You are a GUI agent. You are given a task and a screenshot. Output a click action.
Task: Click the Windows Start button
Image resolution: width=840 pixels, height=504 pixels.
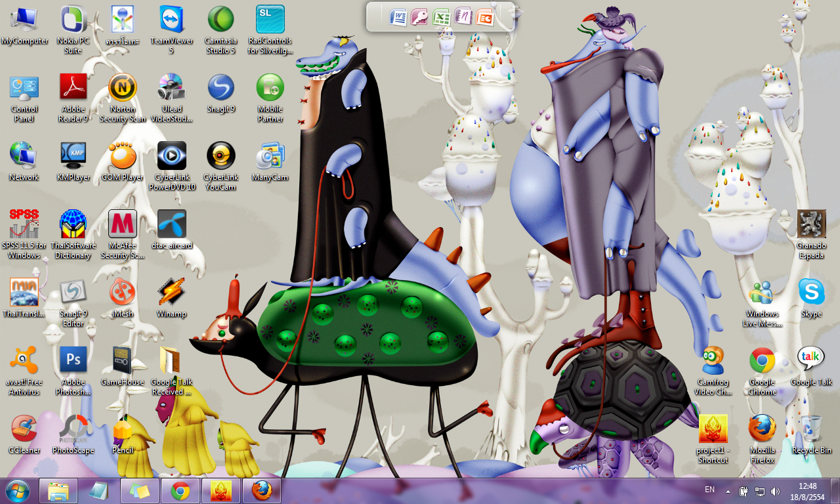point(17,491)
